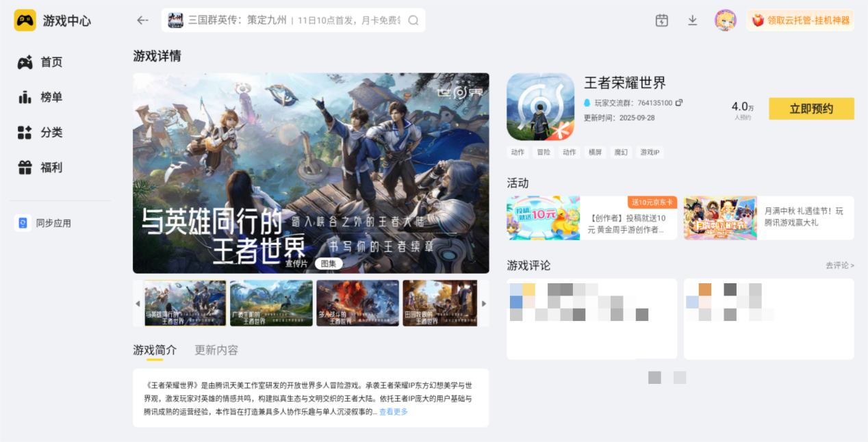Open the check-in calendar icon
Viewport: 868px width, 442px height.
tap(661, 21)
